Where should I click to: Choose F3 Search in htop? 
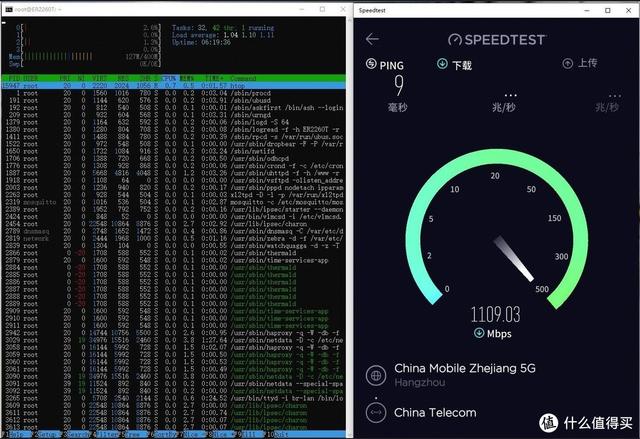coord(78,435)
